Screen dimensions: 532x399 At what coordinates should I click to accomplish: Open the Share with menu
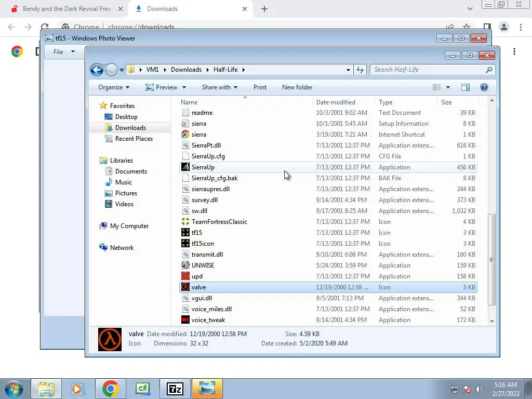(220, 87)
